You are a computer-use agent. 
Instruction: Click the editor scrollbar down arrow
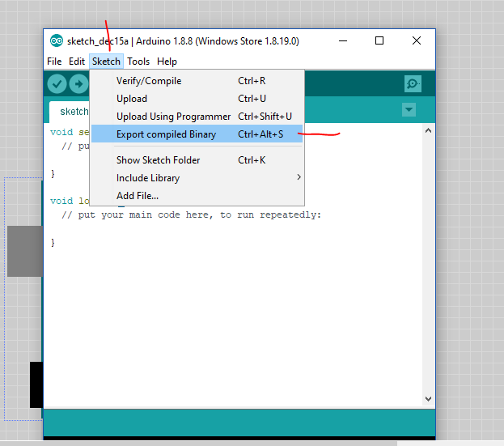coord(428,399)
